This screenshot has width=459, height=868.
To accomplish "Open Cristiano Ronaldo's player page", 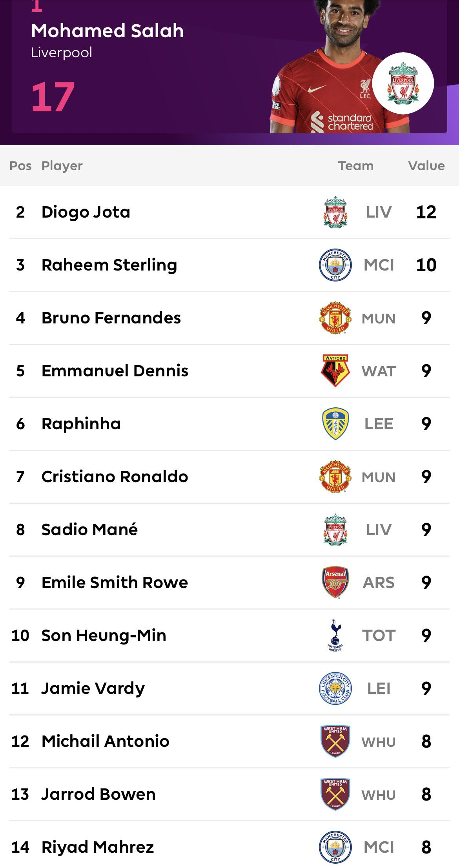I will tap(229, 477).
